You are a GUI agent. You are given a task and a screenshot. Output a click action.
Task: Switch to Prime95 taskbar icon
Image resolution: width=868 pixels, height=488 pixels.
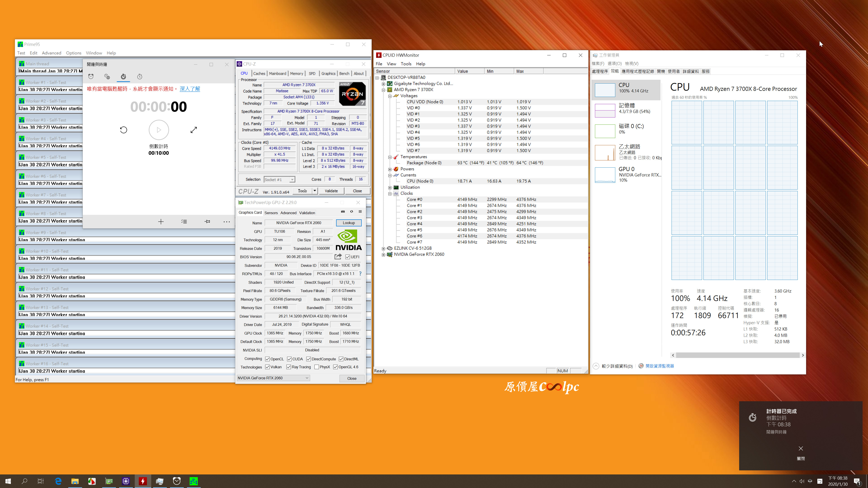193,481
